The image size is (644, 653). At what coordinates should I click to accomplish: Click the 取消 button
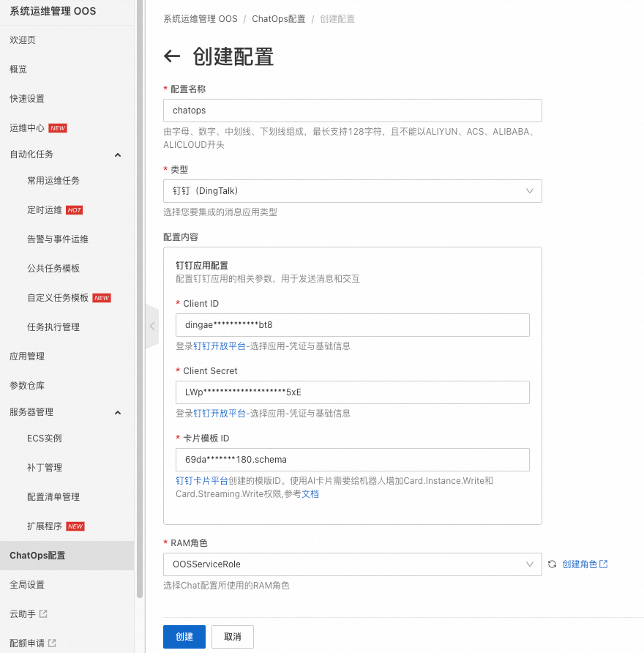tap(233, 637)
